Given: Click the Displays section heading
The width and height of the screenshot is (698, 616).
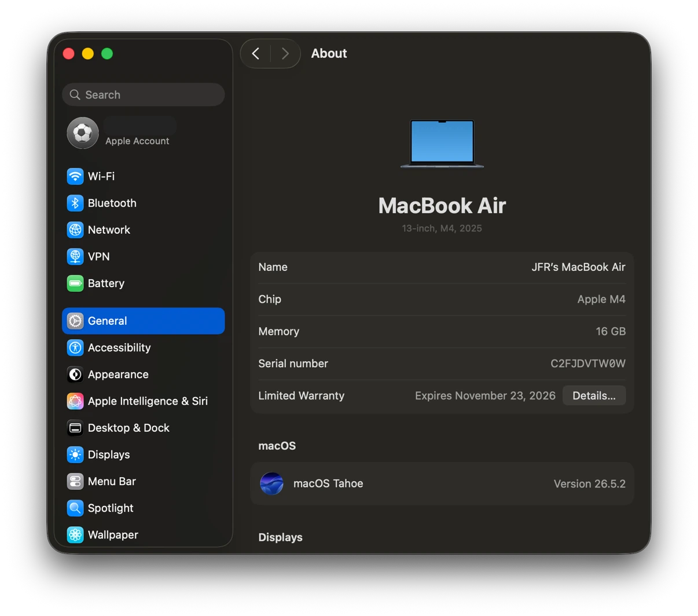Looking at the screenshot, I should click(x=281, y=537).
